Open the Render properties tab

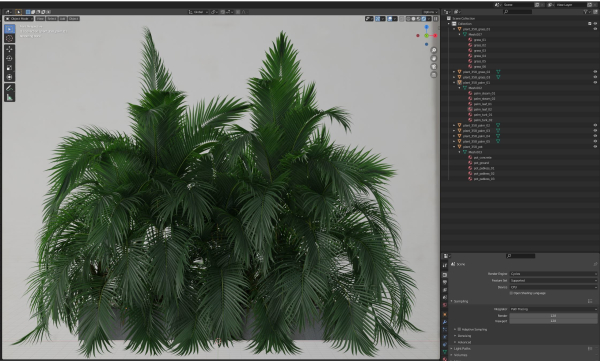[445, 275]
